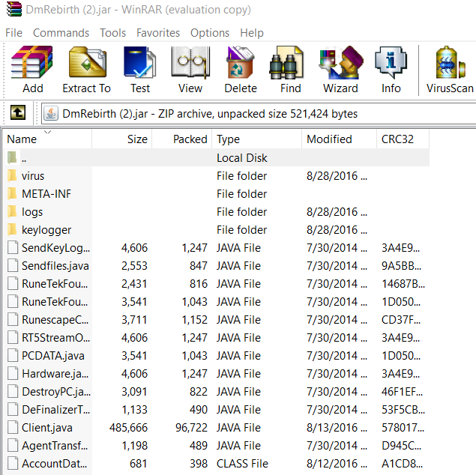Click file icon of Client.java
476x475 pixels.
pos(13,427)
